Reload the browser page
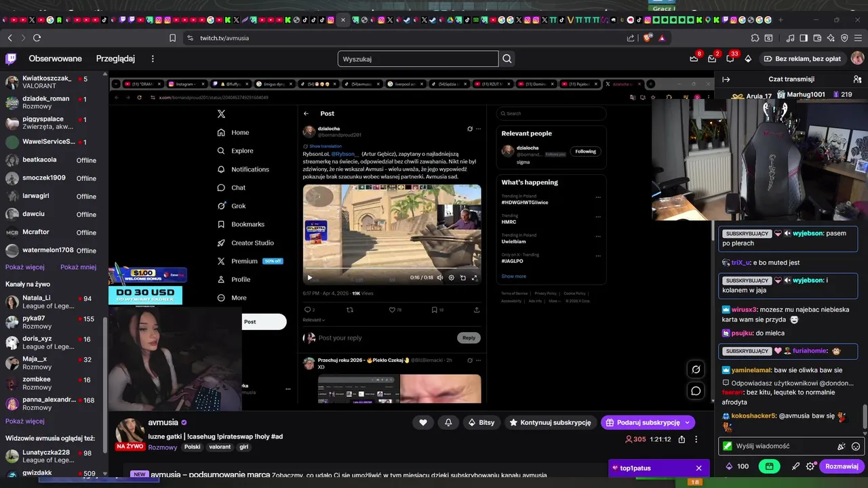 [x=37, y=38]
